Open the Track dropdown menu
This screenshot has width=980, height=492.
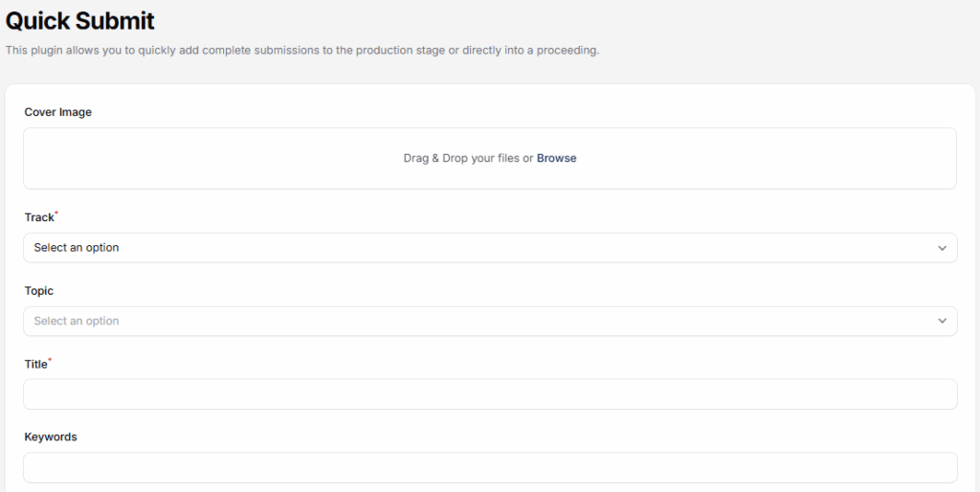click(490, 247)
